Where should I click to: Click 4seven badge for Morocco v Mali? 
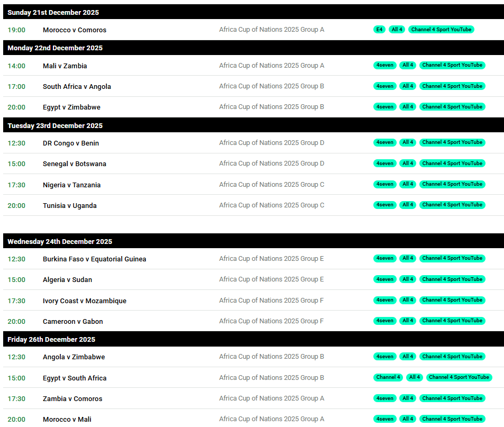tap(385, 419)
